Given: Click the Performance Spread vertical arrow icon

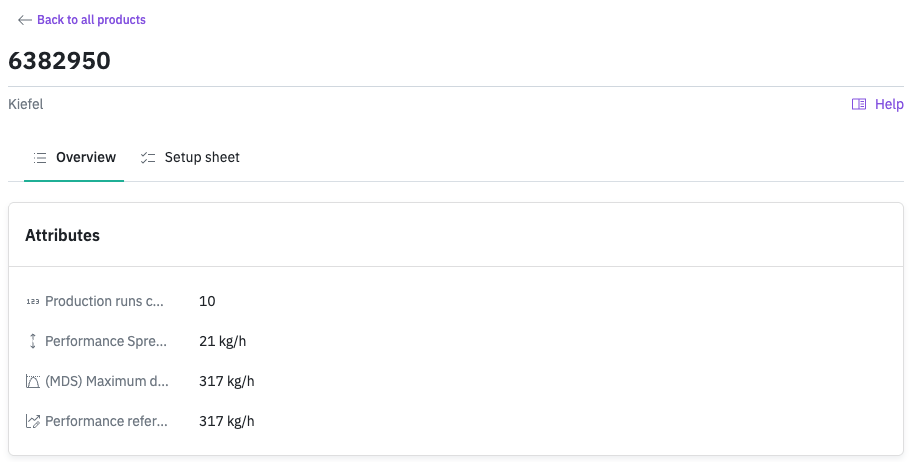Looking at the screenshot, I should (33, 342).
